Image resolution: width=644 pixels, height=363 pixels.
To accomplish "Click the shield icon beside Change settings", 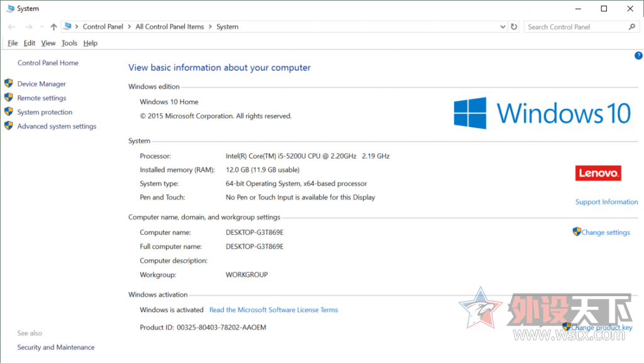I will click(577, 232).
